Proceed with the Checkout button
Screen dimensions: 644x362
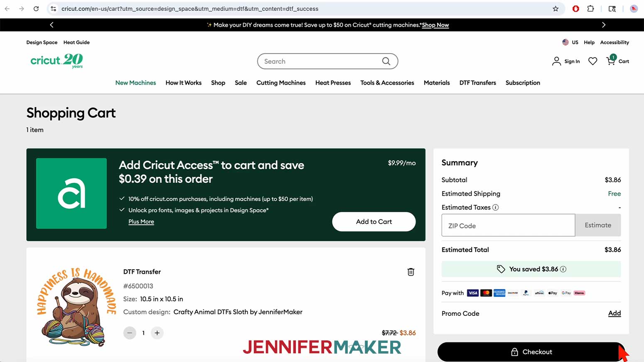pyautogui.click(x=531, y=352)
